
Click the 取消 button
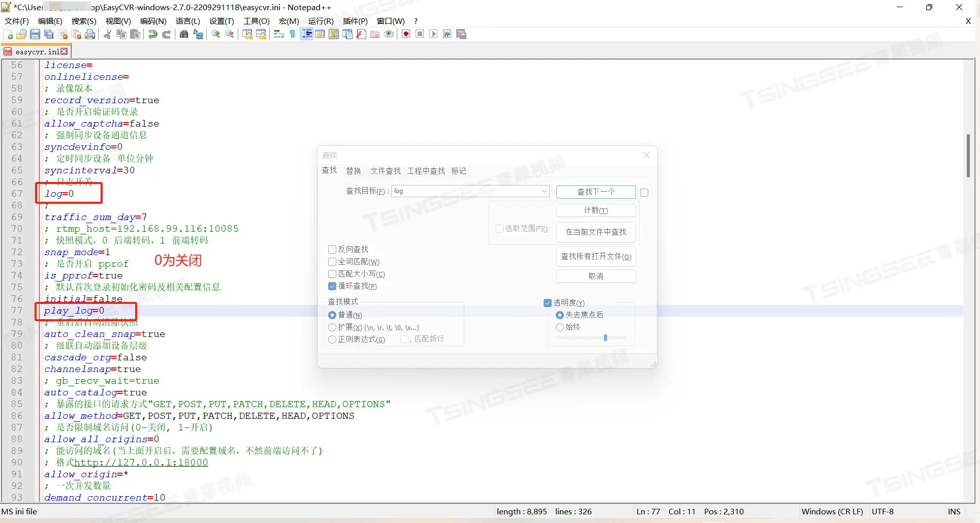coord(596,276)
